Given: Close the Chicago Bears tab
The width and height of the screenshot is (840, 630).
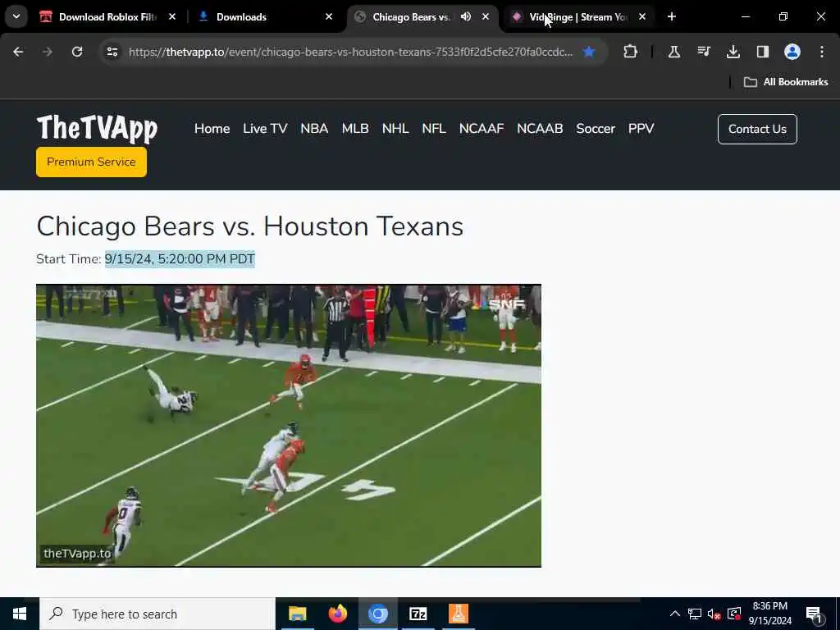Looking at the screenshot, I should (486, 17).
